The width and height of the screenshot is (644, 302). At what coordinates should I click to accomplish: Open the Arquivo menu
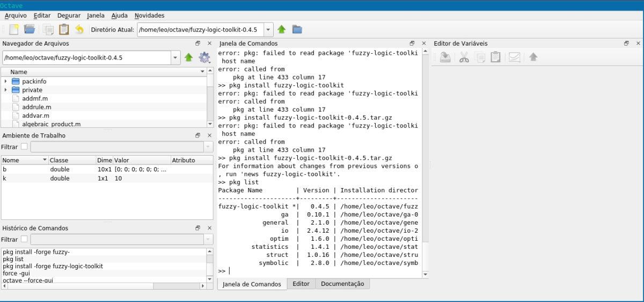(x=16, y=16)
